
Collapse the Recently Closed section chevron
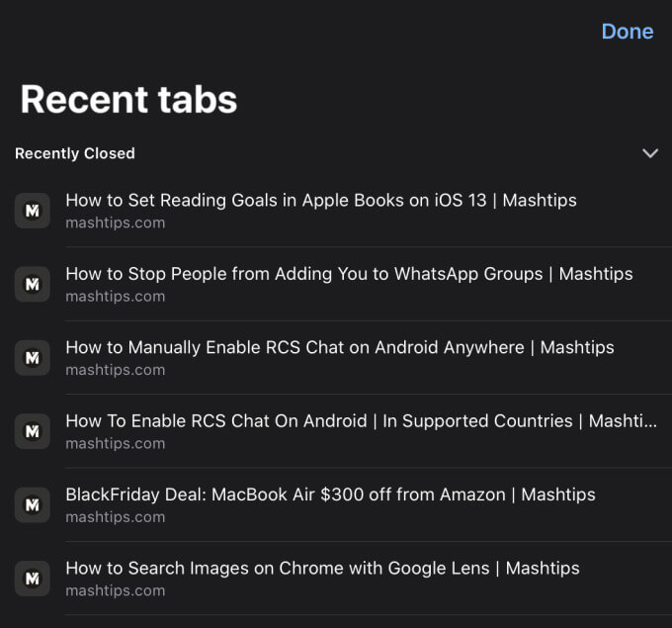pos(649,153)
